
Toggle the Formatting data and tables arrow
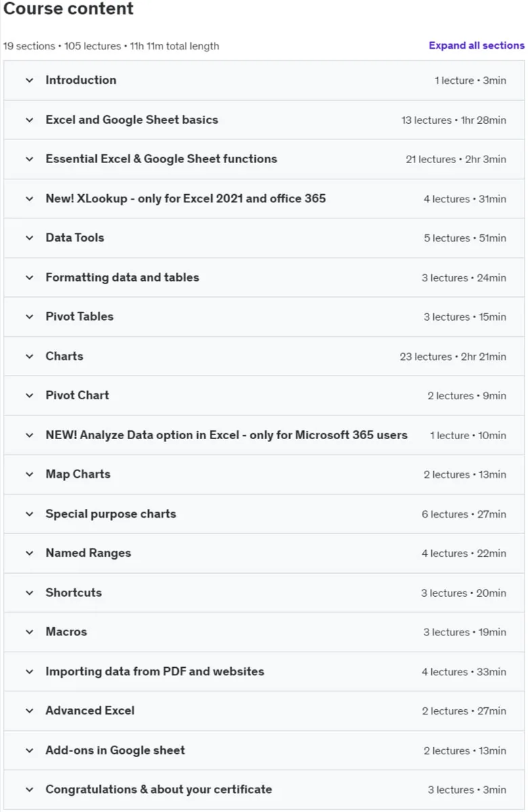29,277
